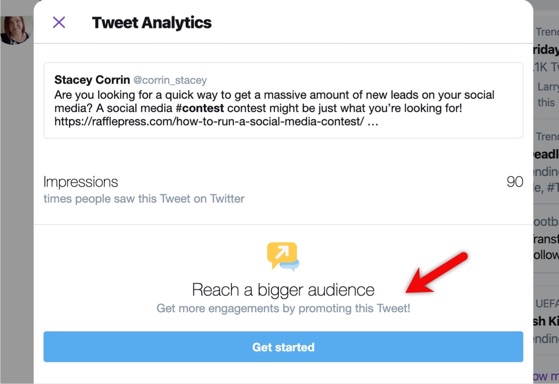Click the Reach a bigger audience heading
The image size is (559, 384).
(283, 290)
